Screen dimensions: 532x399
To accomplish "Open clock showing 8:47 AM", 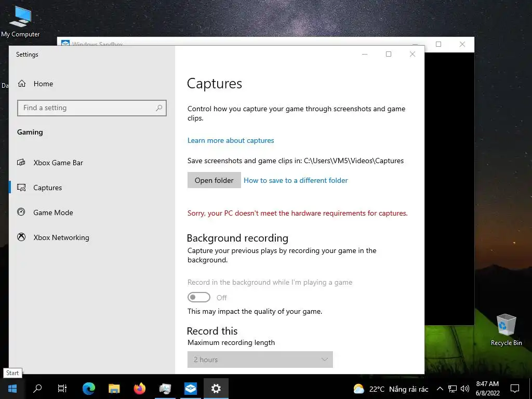I will pos(487,389).
